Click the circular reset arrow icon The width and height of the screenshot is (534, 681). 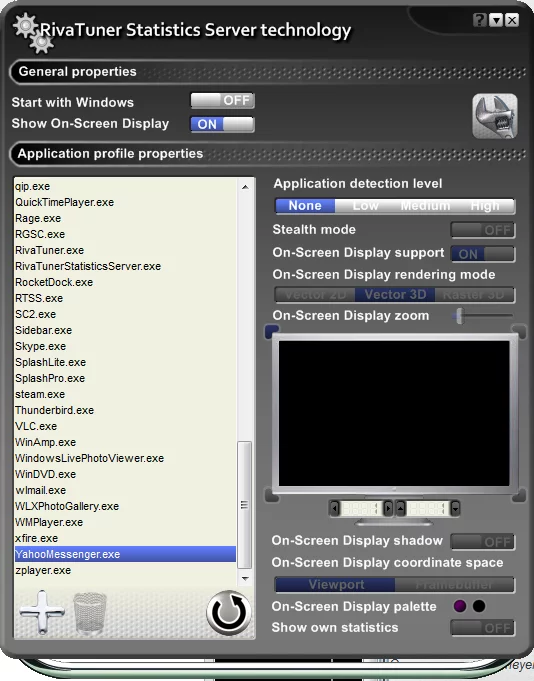coord(229,613)
